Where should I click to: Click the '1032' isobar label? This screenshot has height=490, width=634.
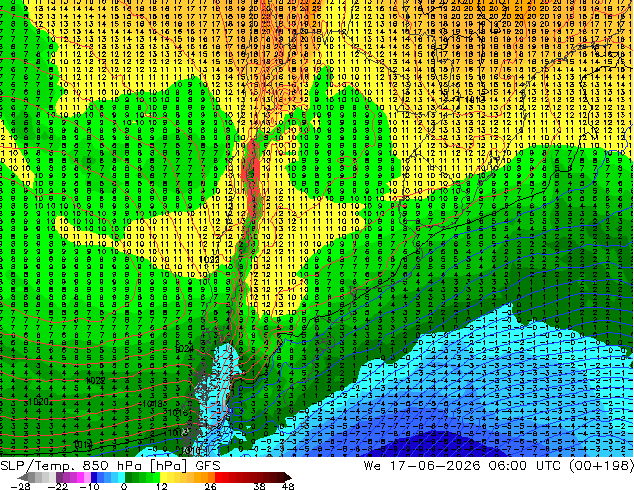[209, 259]
